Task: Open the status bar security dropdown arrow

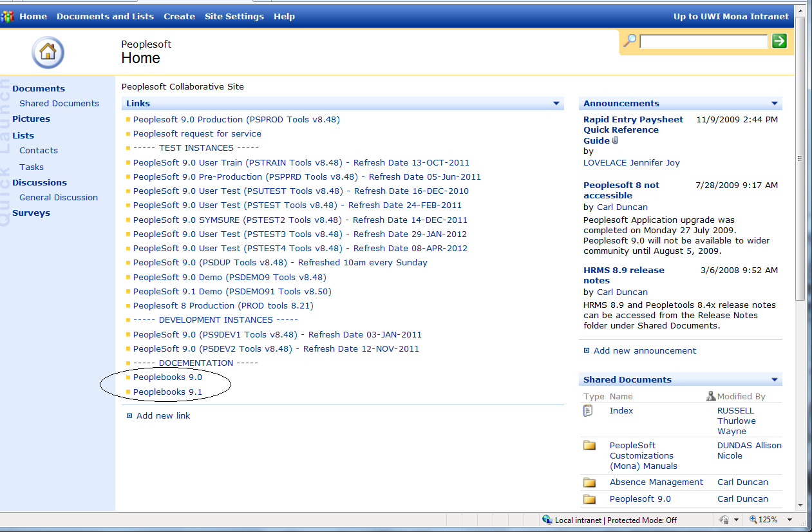Action: tap(737, 520)
